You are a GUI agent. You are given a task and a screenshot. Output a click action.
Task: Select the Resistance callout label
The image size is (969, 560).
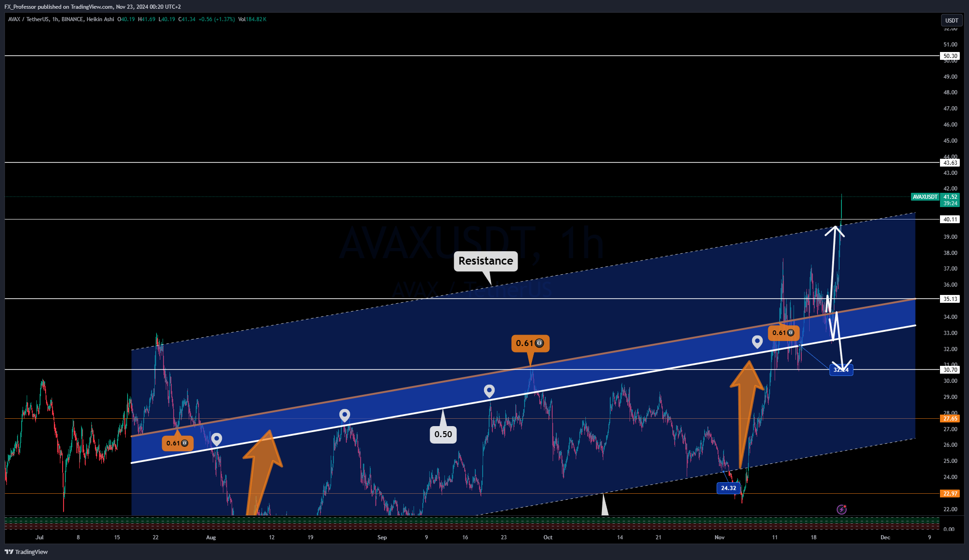[x=485, y=261]
